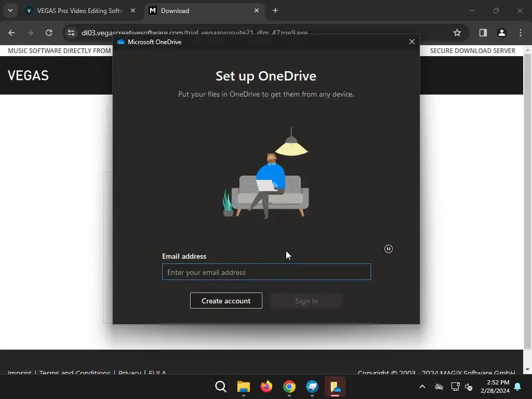Click the SECURE DOWNLOAD SERVER text
Image resolution: width=532 pixels, height=399 pixels.
473,50
